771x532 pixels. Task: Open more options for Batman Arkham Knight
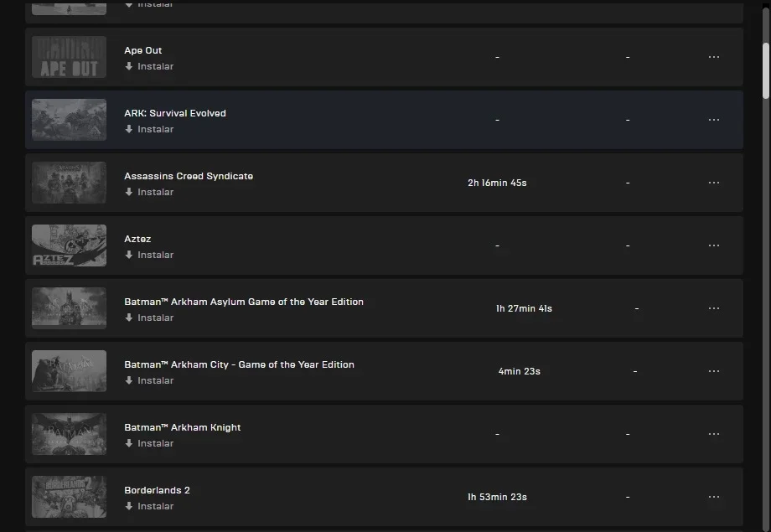713,434
